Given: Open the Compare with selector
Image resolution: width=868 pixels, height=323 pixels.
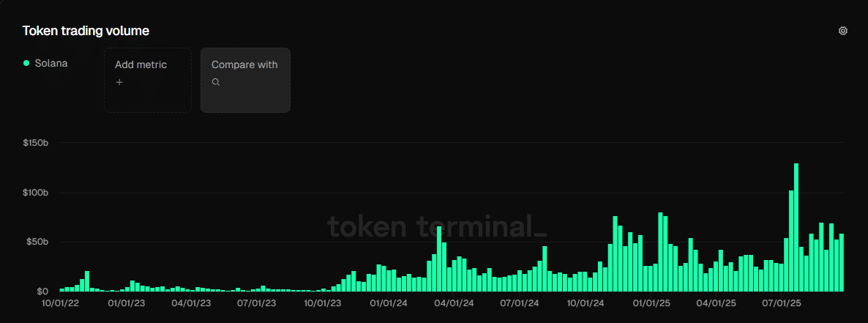Looking at the screenshot, I should (x=245, y=80).
